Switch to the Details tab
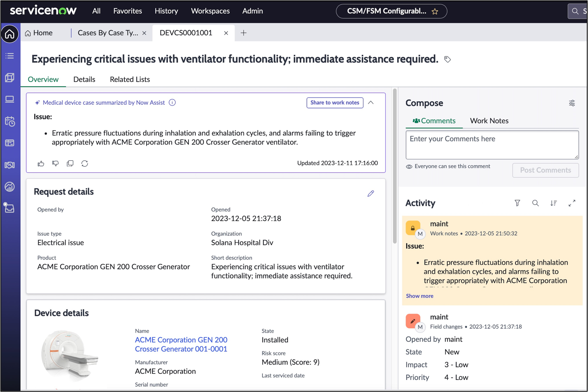The width and height of the screenshot is (588, 392). pos(84,79)
